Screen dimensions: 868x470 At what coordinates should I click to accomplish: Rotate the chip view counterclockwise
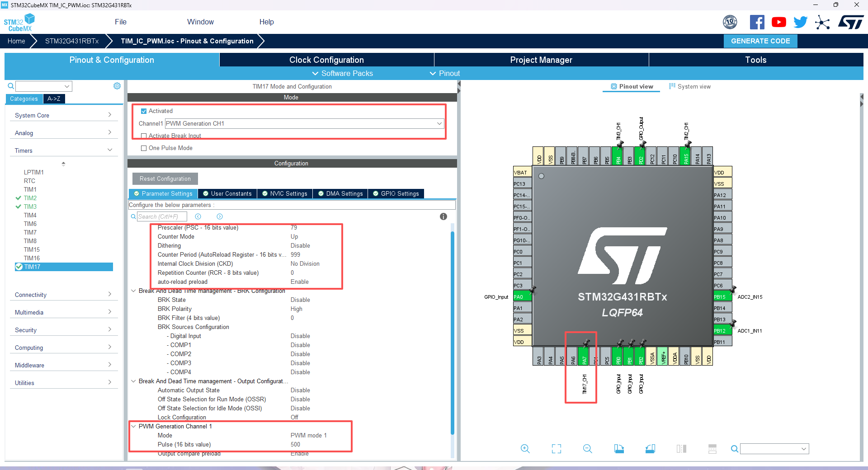tap(650, 449)
